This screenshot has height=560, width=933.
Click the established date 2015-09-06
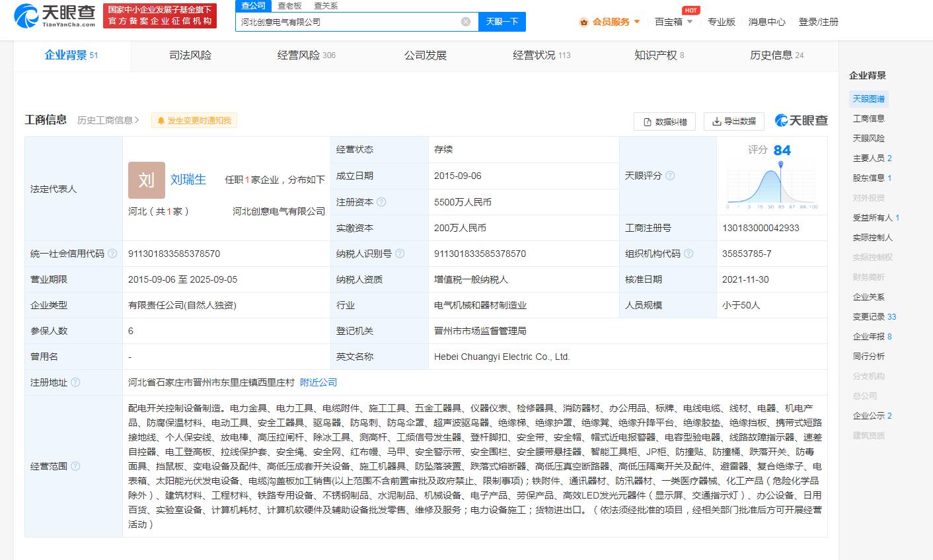point(457,176)
